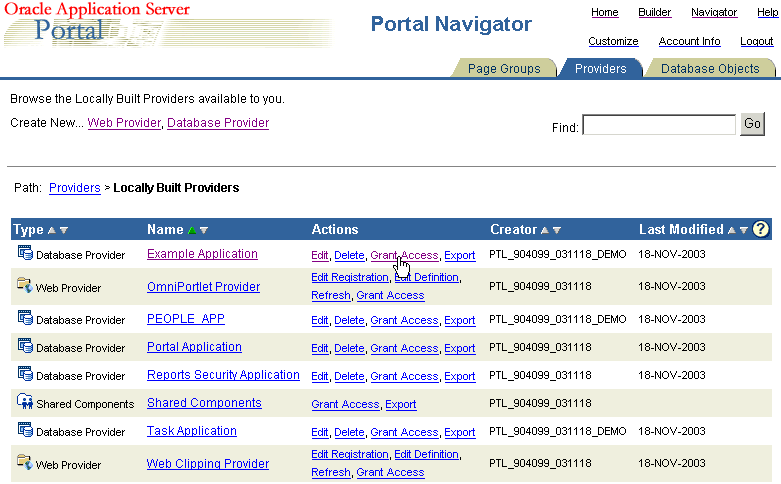Screen dimensions: 781x484
Task: Focus the Find search field
Action: point(659,124)
